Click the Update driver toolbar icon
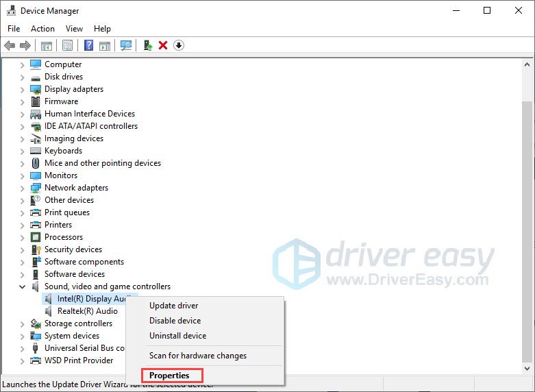The image size is (535, 392). pos(147,45)
